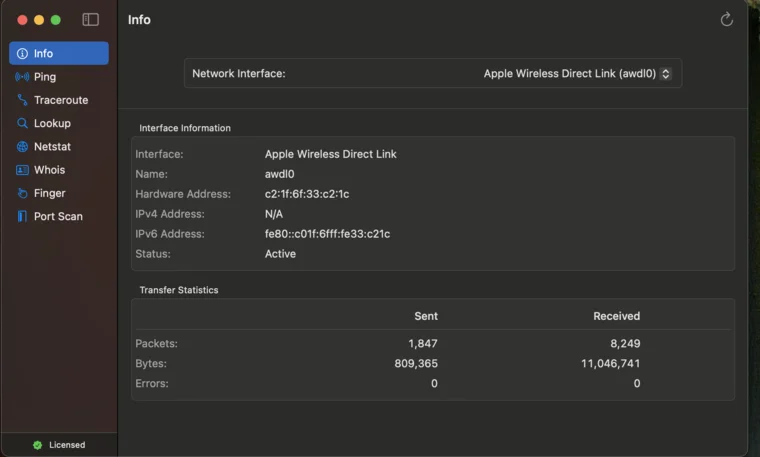Select Port Scan label in sidebar
This screenshot has height=457, width=760.
coord(58,216)
